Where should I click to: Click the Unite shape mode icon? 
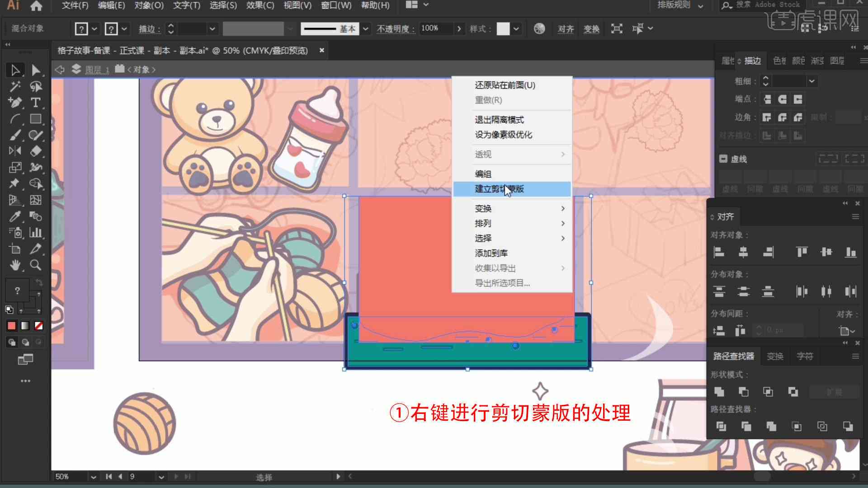719,392
